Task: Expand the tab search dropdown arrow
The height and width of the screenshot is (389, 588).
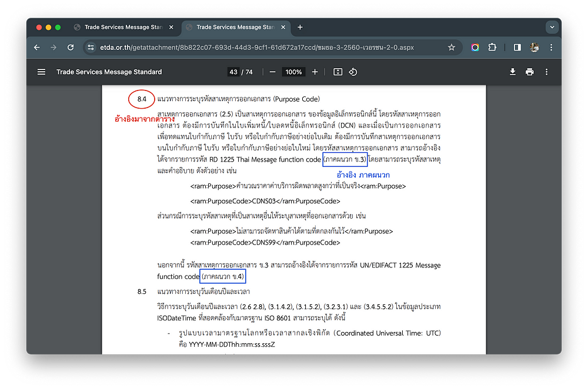Action: (x=552, y=27)
